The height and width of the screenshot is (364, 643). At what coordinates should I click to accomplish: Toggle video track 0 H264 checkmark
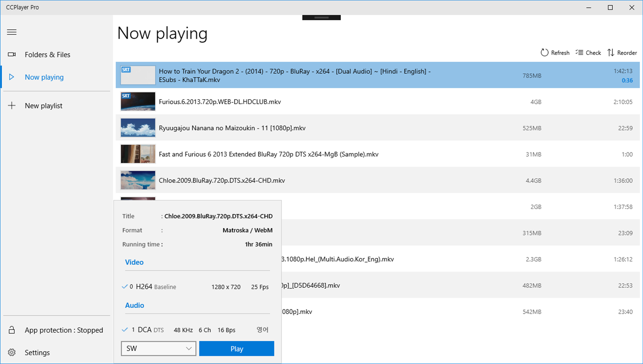[x=124, y=287]
